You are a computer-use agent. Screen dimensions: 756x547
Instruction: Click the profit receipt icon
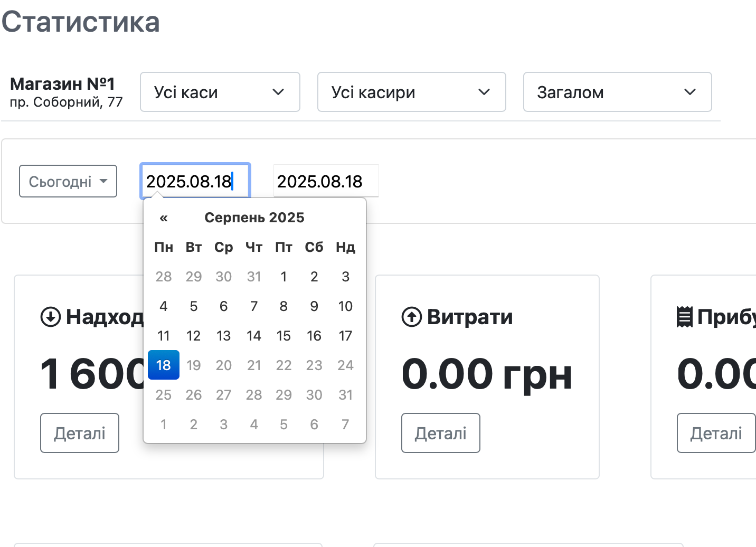[684, 317]
